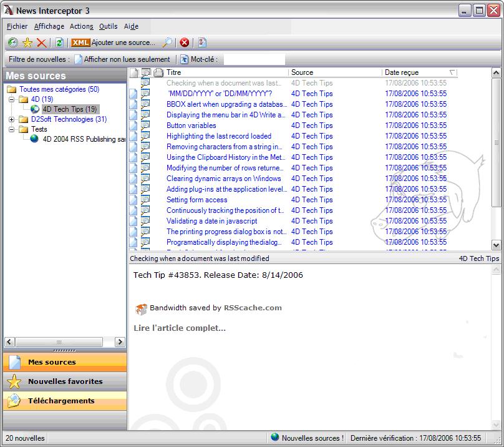Click the green refresh sources icon

(59, 42)
